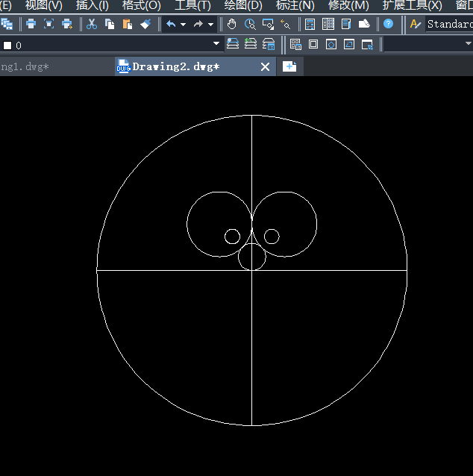Click the Undo arrow
Screen dimensions: 473x476
coord(171,24)
